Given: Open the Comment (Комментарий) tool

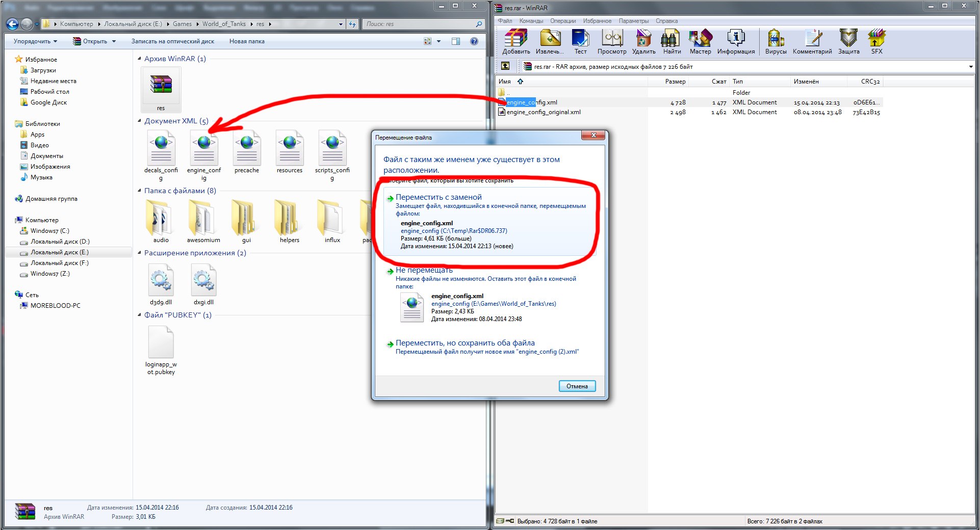Looking at the screenshot, I should click(812, 42).
